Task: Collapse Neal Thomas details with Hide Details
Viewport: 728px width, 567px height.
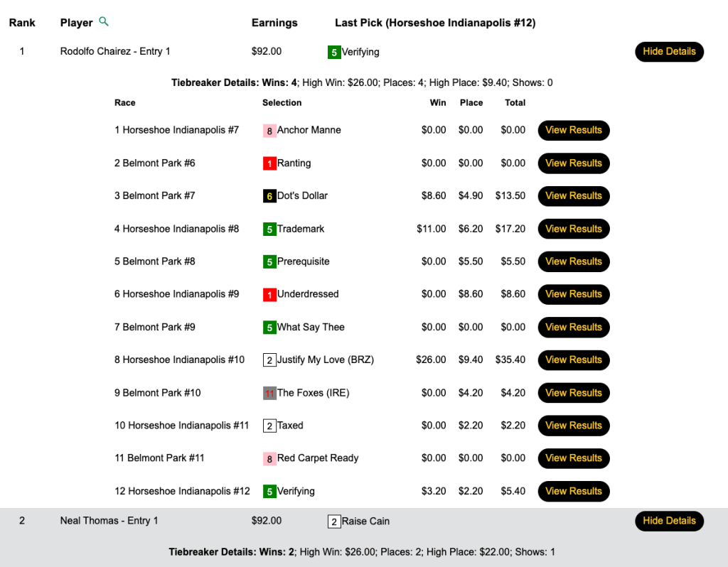Action: click(669, 521)
